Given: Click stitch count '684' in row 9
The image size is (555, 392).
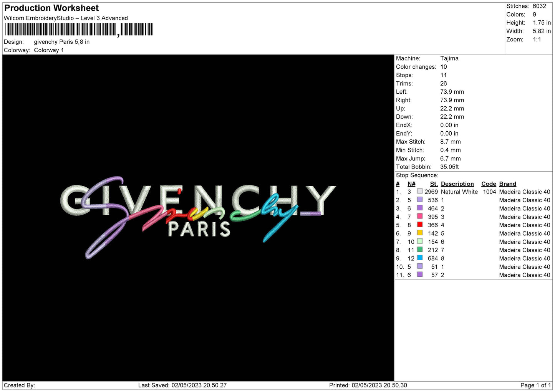Looking at the screenshot, I should click(x=433, y=258).
